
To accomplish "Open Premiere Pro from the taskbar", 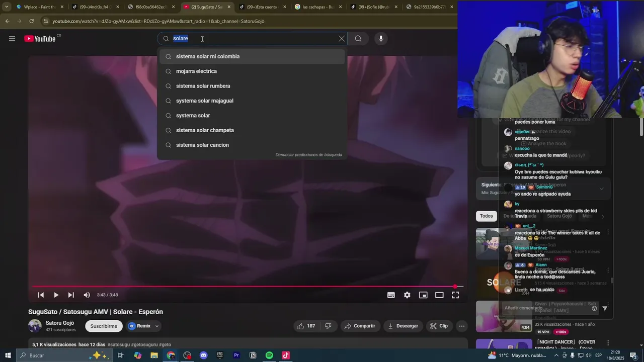I will point(236,355).
